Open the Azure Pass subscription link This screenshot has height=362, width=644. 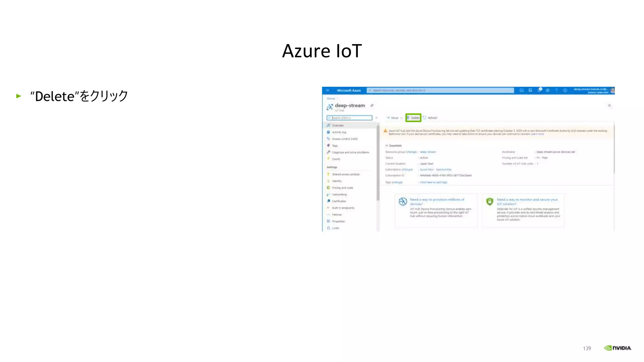click(436, 170)
